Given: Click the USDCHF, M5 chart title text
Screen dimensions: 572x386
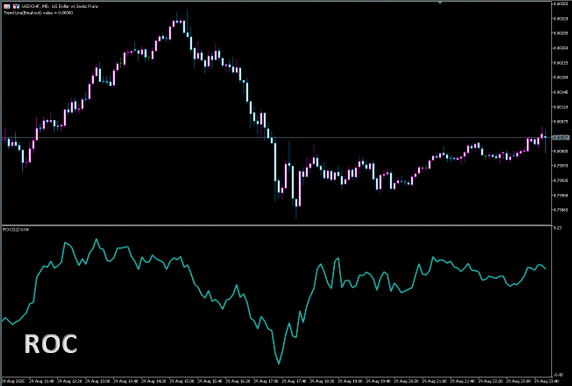Looking at the screenshot, I should coord(60,6).
